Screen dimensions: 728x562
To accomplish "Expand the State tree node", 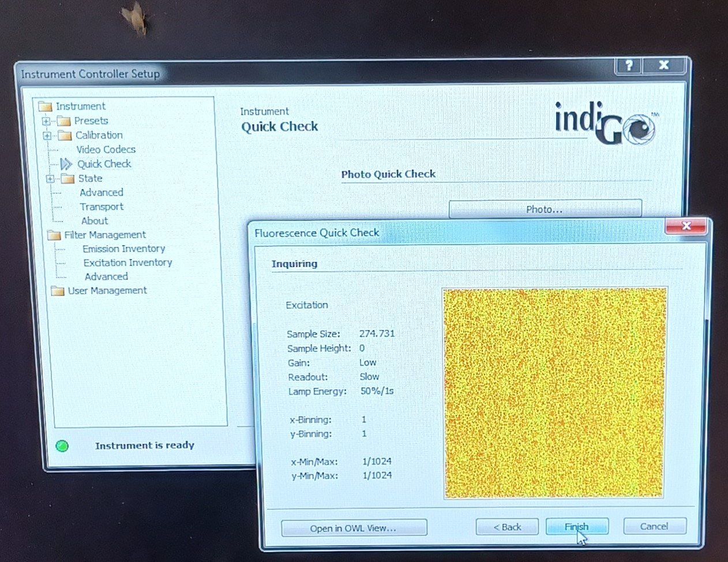I will pyautogui.click(x=50, y=179).
